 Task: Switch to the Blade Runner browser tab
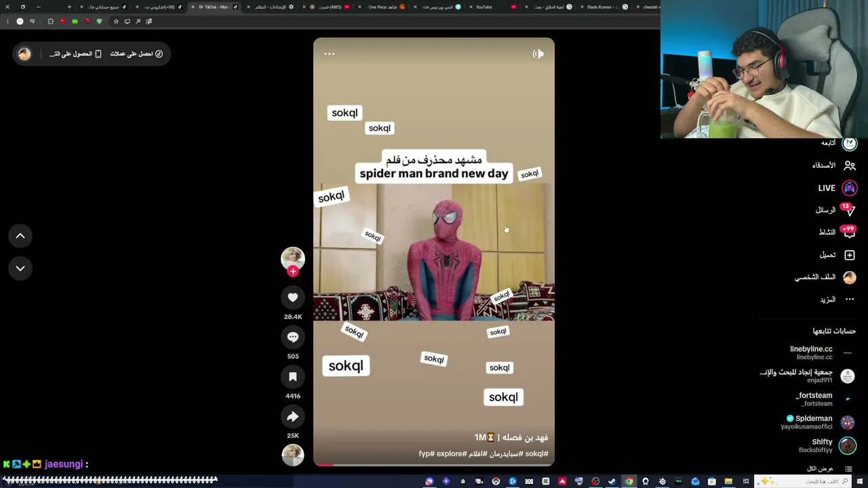[606, 7]
